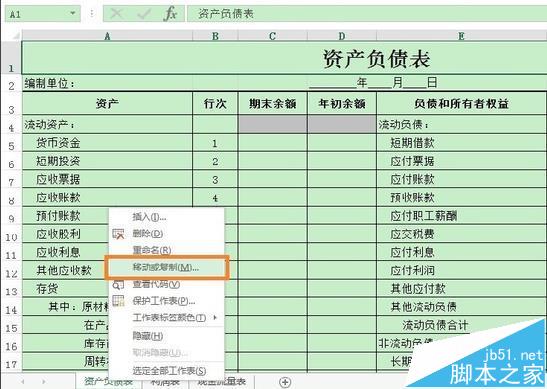
Task: Click the protect sheet icon beside 保护工作表
Action: 118,301
